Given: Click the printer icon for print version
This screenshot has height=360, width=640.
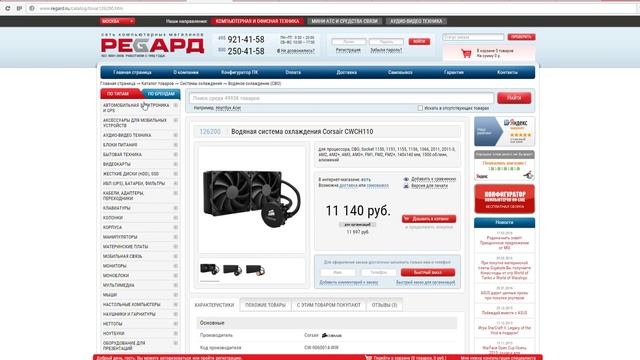Looking at the screenshot, I should coord(406,186).
